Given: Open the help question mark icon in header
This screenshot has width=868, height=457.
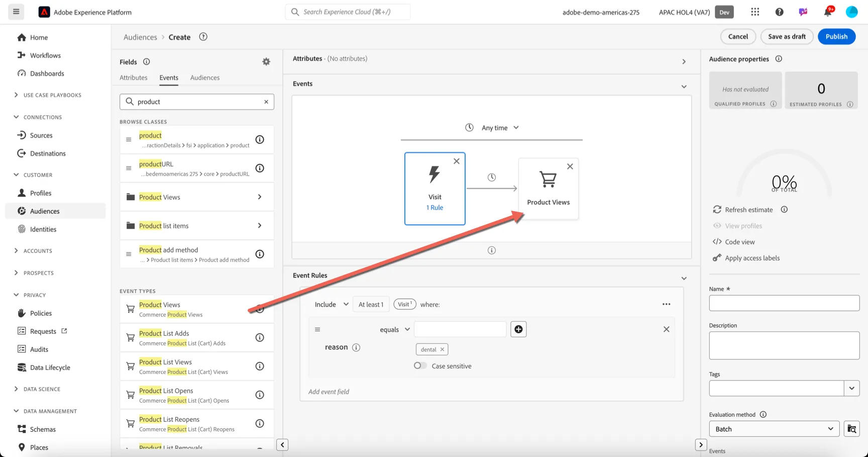Looking at the screenshot, I should (779, 12).
